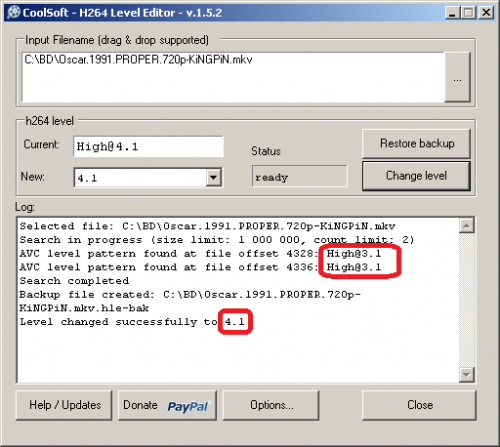500x447 pixels.
Task: Click the Restore backup button
Action: [416, 144]
